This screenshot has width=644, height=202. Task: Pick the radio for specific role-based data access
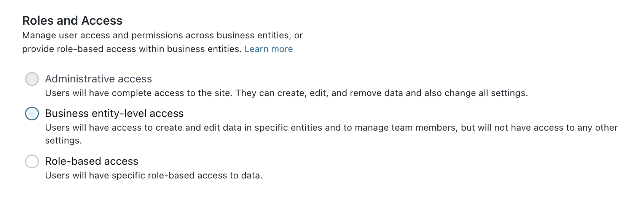32,161
